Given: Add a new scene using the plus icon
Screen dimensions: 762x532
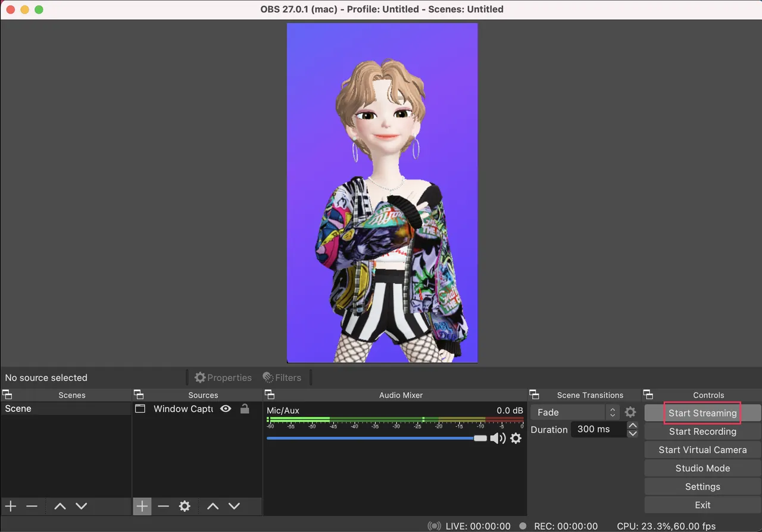Looking at the screenshot, I should (10, 506).
